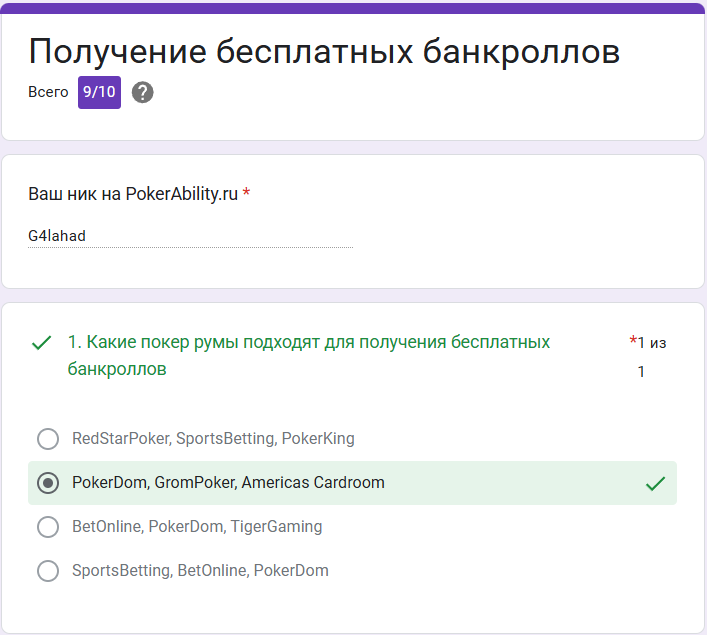Click the answer text RedStarPoker, SportsBetting, PokerKing
This screenshot has width=707, height=635.
(x=213, y=438)
